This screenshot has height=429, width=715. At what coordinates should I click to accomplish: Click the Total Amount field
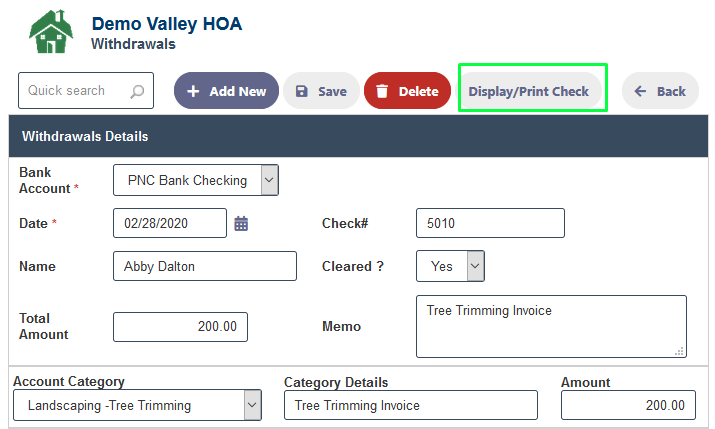[x=180, y=326]
